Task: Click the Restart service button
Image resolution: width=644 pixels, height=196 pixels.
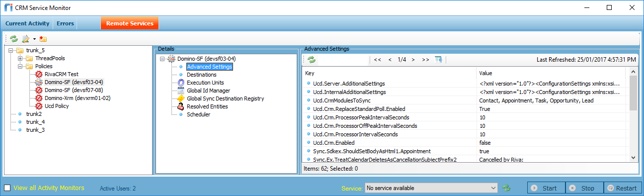Action: [623, 188]
